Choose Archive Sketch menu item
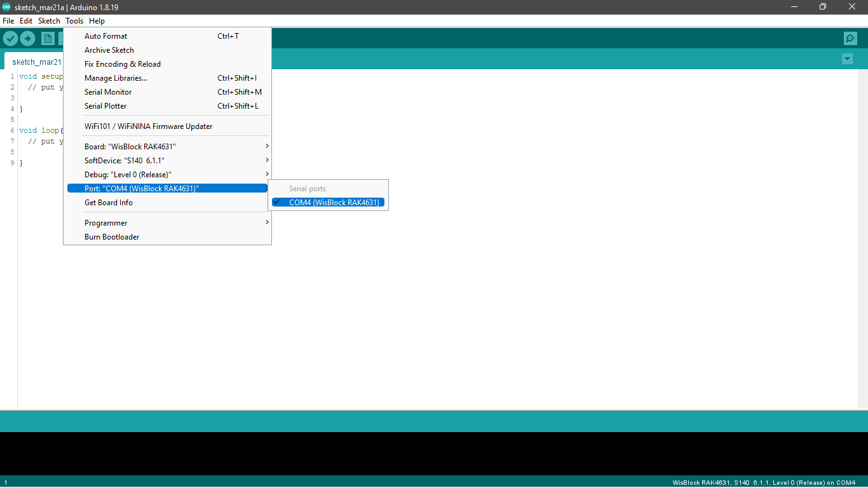 pyautogui.click(x=168, y=50)
